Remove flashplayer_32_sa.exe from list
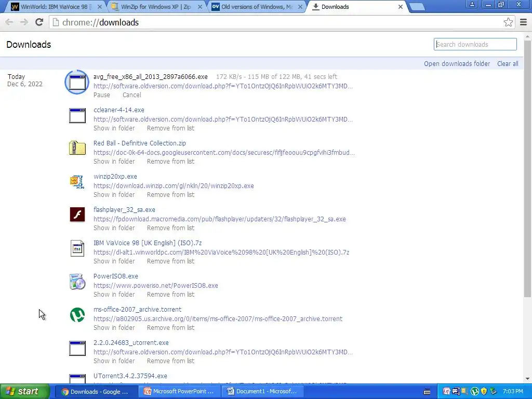532x399 pixels. (170, 228)
